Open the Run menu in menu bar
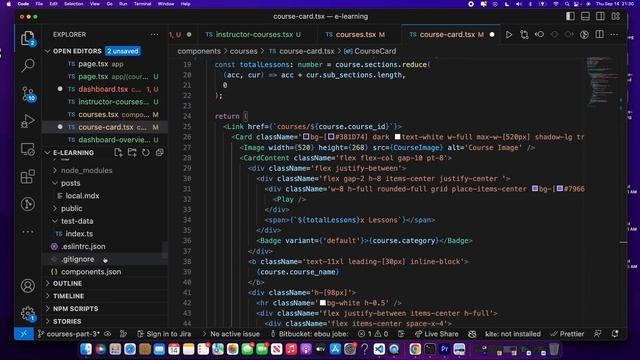The image size is (640, 360). [x=123, y=4]
